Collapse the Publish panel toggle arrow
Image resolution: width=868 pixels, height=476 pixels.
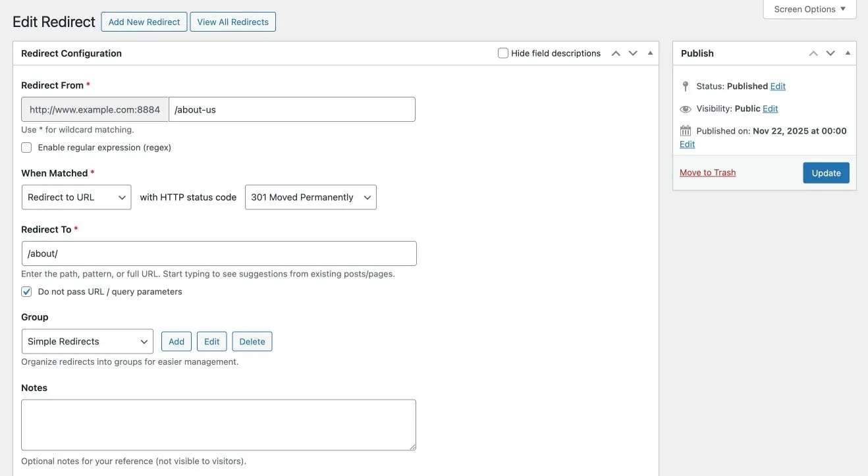tap(848, 53)
